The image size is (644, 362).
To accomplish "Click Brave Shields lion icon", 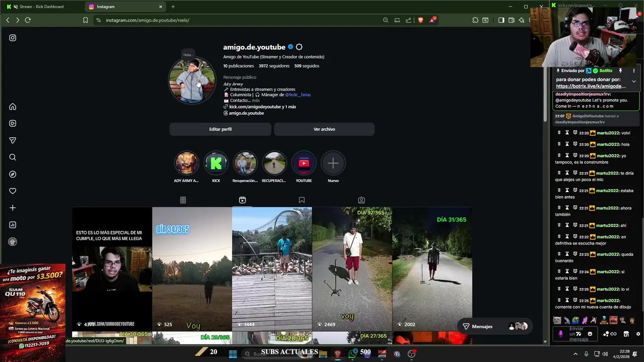I will click(x=421, y=20).
